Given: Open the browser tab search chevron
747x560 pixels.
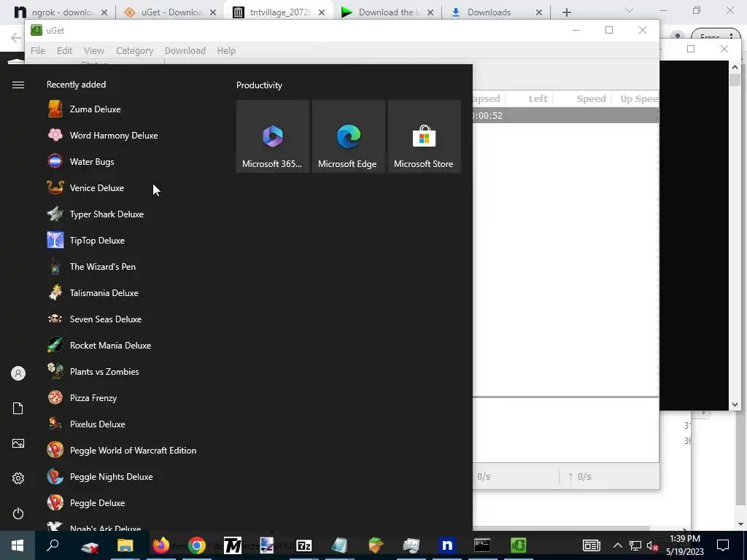Looking at the screenshot, I should click(630, 10).
